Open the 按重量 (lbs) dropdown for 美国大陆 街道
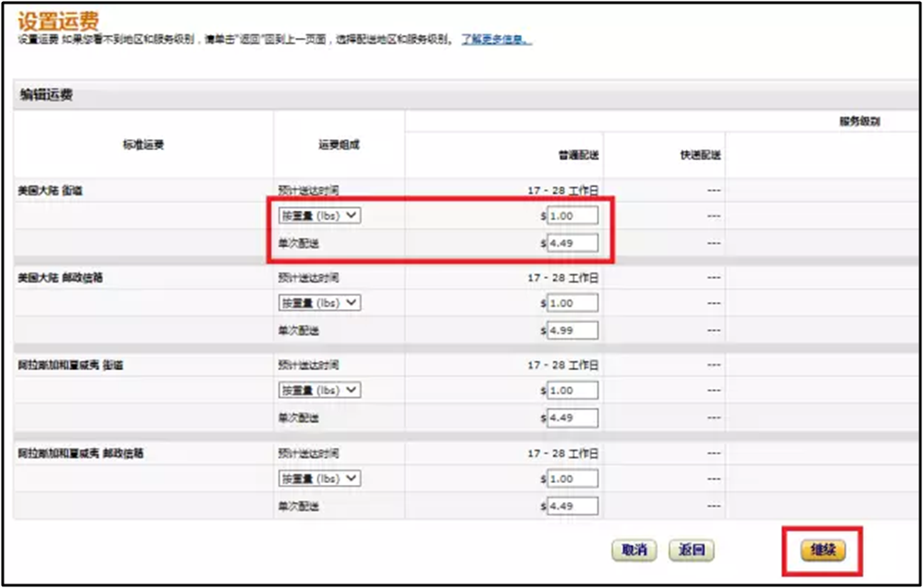Image resolution: width=923 pixels, height=588 pixels. pyautogui.click(x=319, y=215)
